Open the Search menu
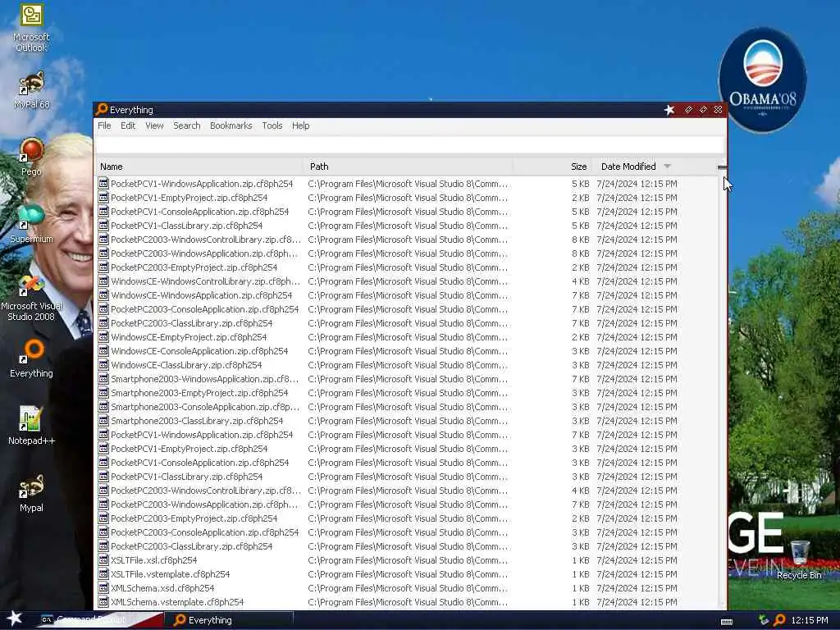The image size is (840, 630). pyautogui.click(x=186, y=126)
